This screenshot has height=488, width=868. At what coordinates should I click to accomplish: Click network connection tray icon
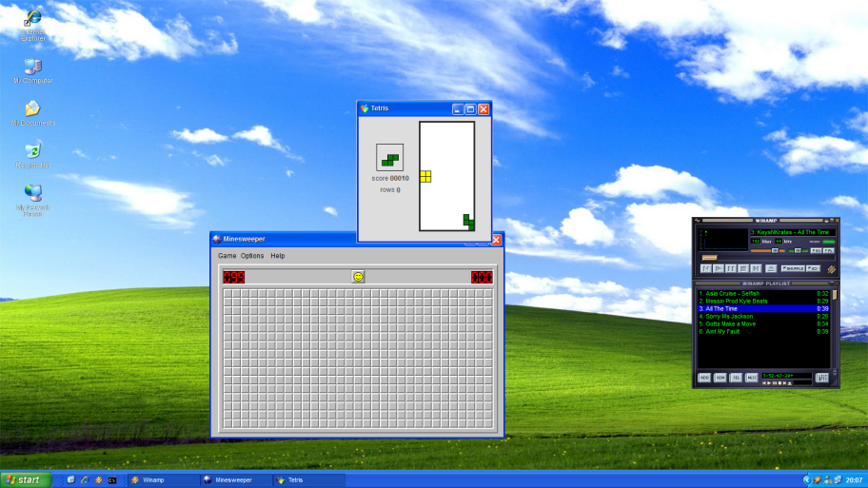click(x=838, y=480)
